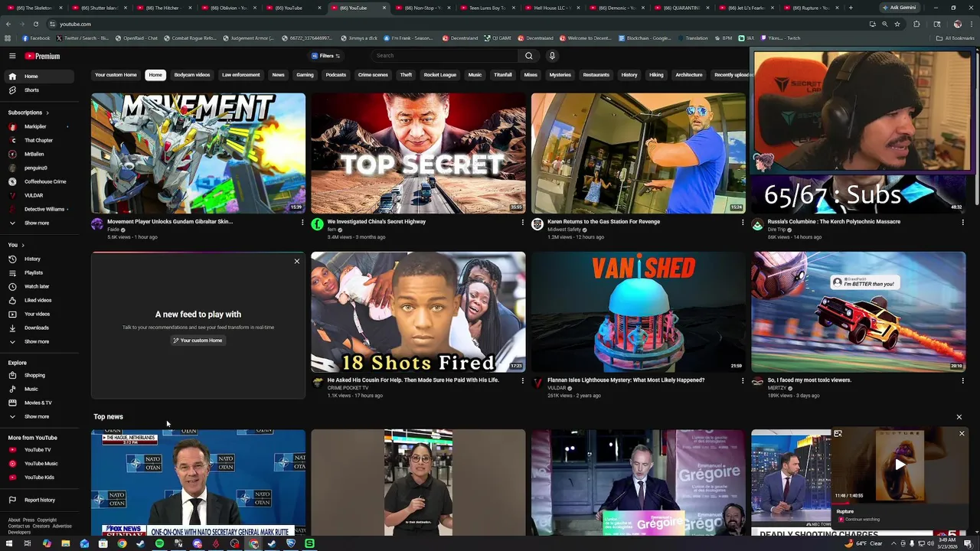Screen dimensions: 980x551
Task: Open a new browser tab with plus
Action: pos(850,8)
